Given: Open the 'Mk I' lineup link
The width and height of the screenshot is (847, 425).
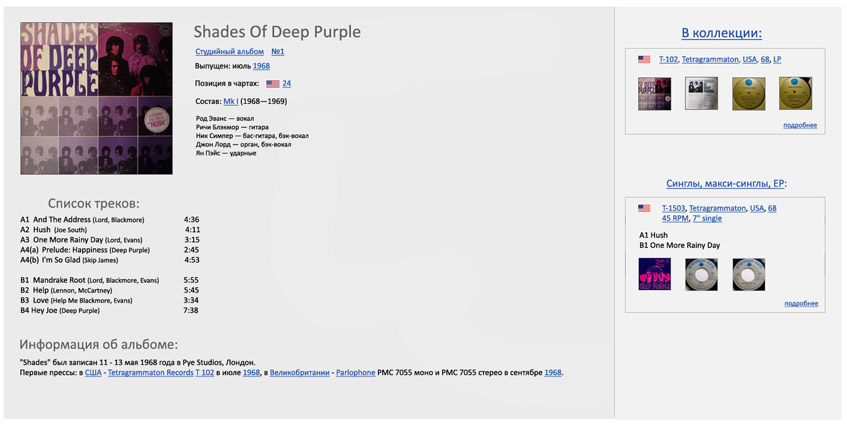Looking at the screenshot, I should [x=231, y=101].
